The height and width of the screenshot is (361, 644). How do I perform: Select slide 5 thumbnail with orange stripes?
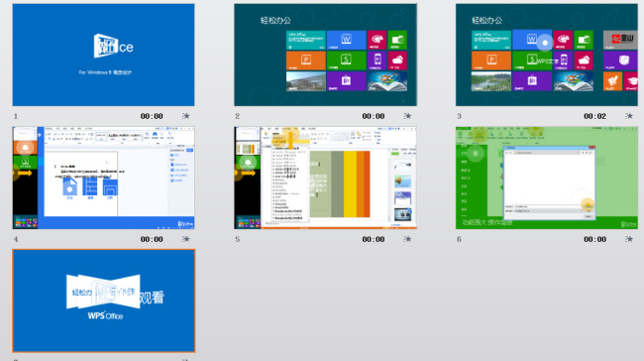pos(325,178)
